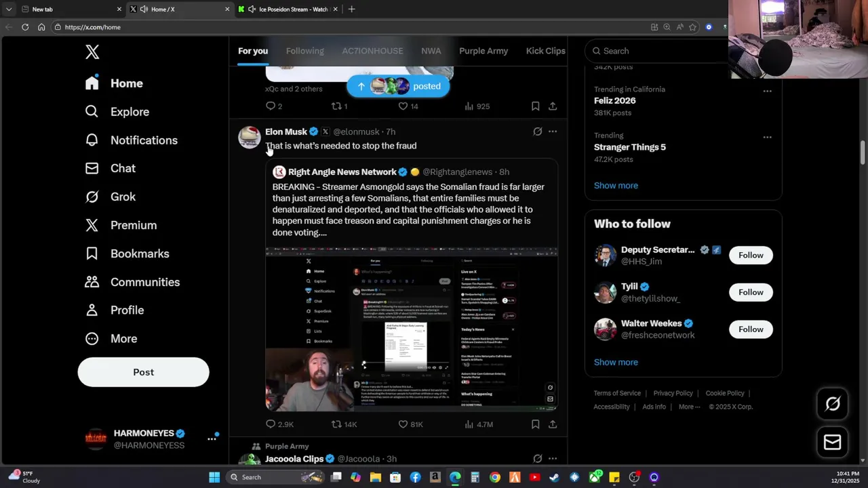Open Profile in the sidebar
This screenshot has height=488, width=868.
click(114, 310)
